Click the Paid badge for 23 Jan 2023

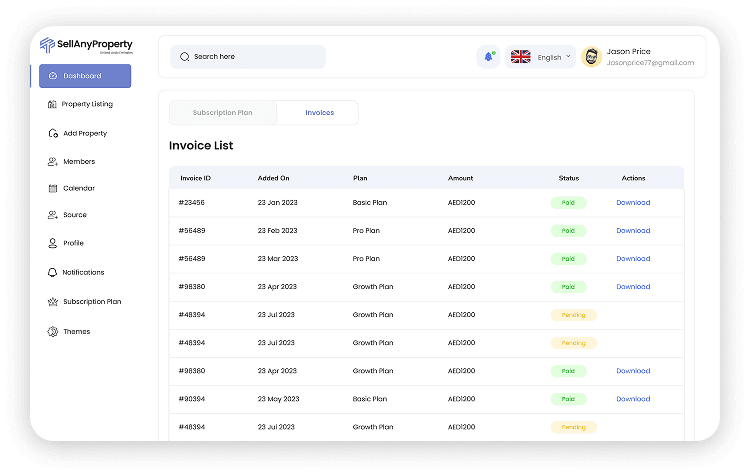click(568, 203)
